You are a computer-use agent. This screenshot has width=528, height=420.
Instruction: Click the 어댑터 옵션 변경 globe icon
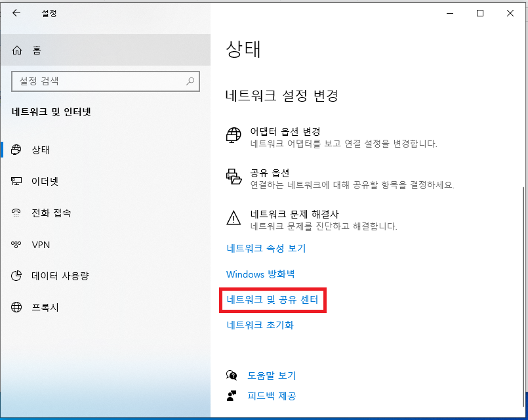(x=234, y=135)
